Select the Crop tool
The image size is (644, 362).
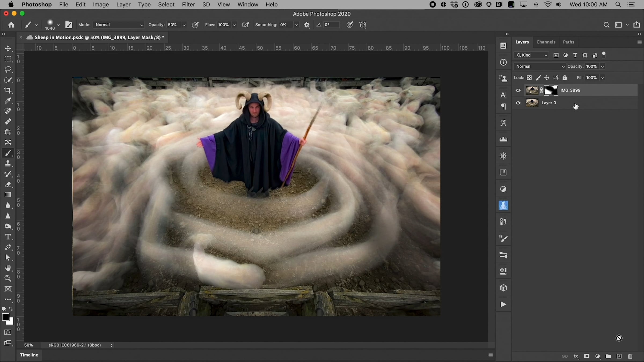[x=8, y=90]
